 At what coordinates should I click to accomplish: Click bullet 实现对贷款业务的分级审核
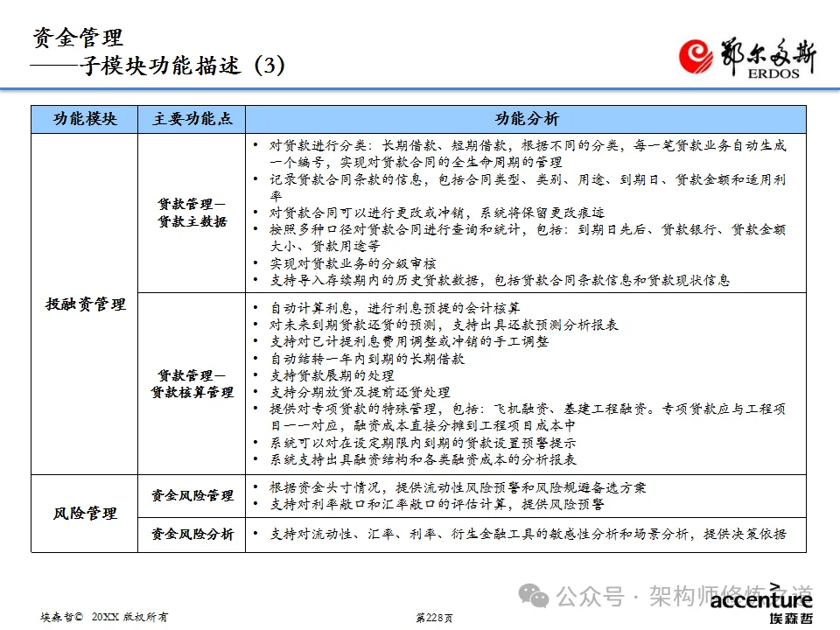click(x=353, y=263)
